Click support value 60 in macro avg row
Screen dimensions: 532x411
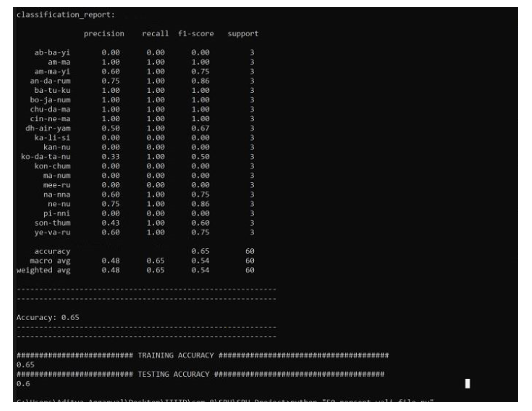point(250,261)
